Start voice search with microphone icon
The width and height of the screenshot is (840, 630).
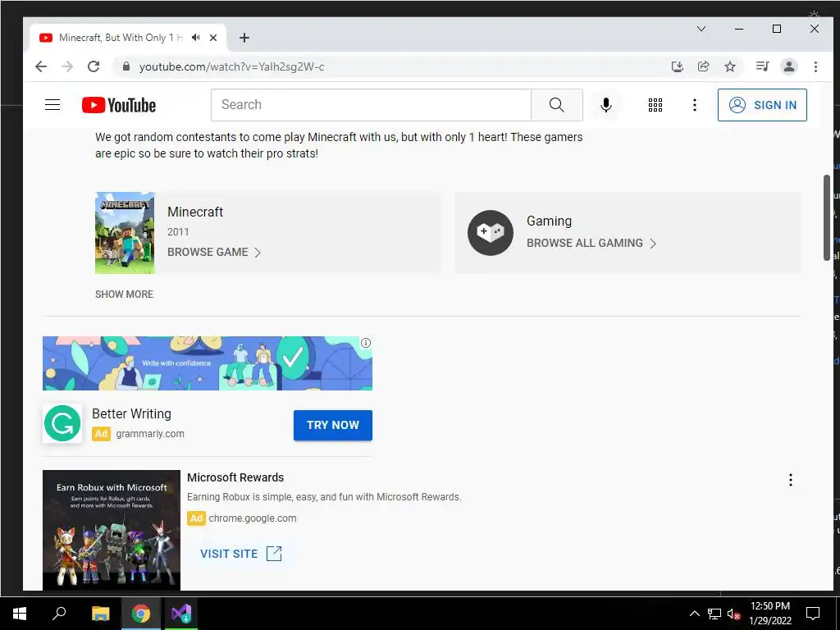[606, 105]
